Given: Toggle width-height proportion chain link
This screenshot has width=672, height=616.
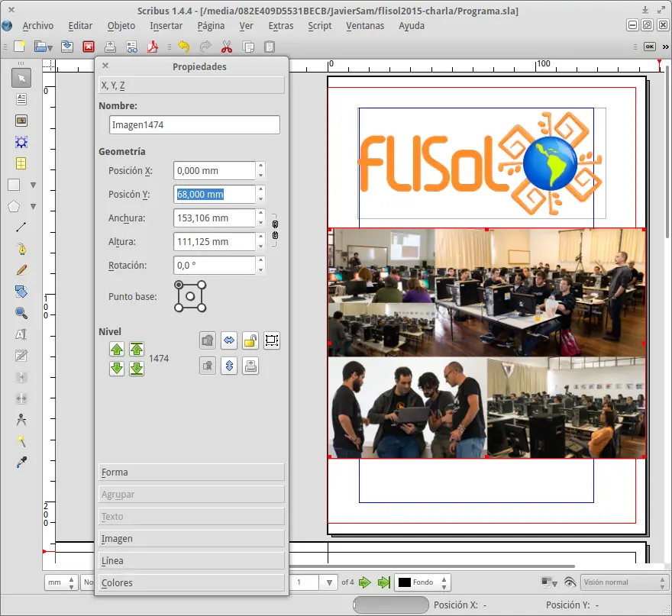Looking at the screenshot, I should [x=275, y=230].
